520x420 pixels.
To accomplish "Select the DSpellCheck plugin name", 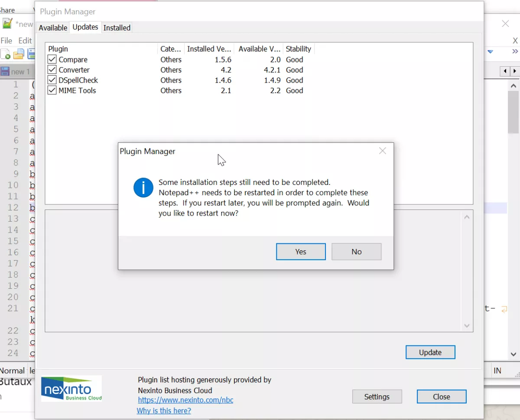I will coord(78,80).
